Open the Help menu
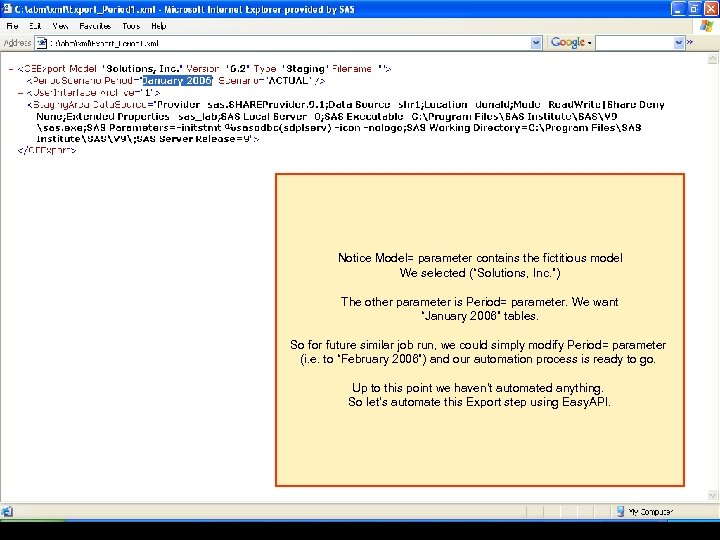Image resolution: width=720 pixels, height=540 pixels. pos(158,26)
